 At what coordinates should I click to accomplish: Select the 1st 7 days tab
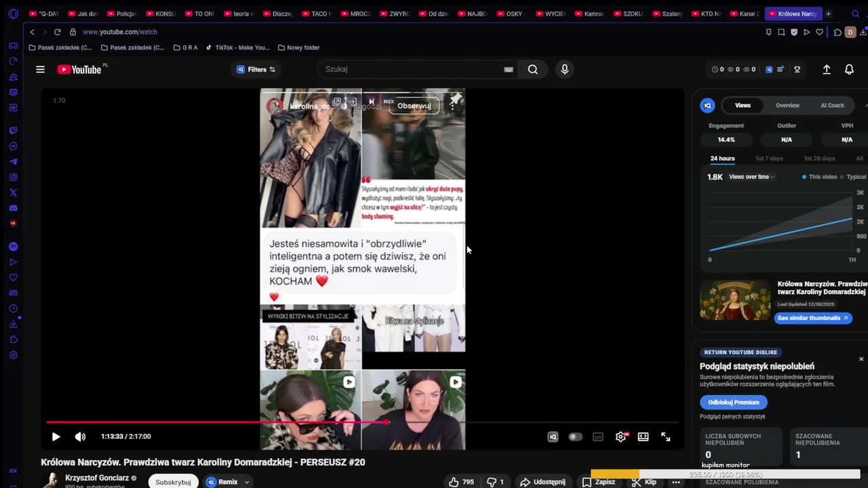pos(769,159)
